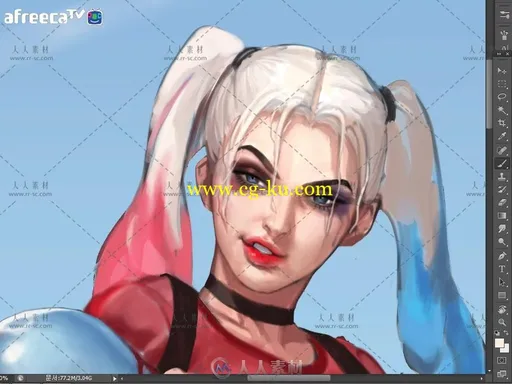Image resolution: width=512 pixels, height=384 pixels.
Task: Select the Eyedropper tool
Action: point(502,136)
